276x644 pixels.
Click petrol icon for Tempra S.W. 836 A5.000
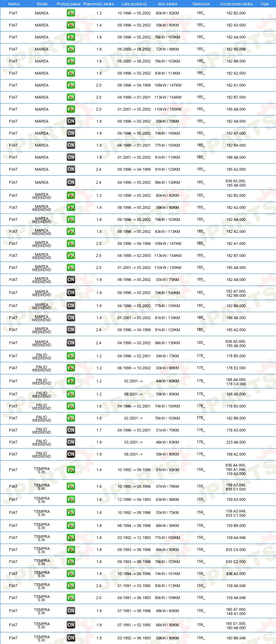tap(71, 574)
